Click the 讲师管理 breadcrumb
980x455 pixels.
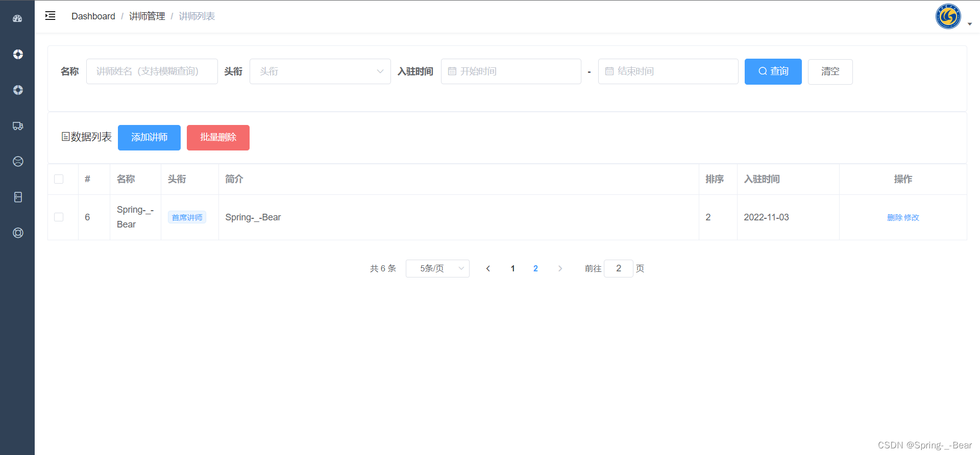pos(147,16)
